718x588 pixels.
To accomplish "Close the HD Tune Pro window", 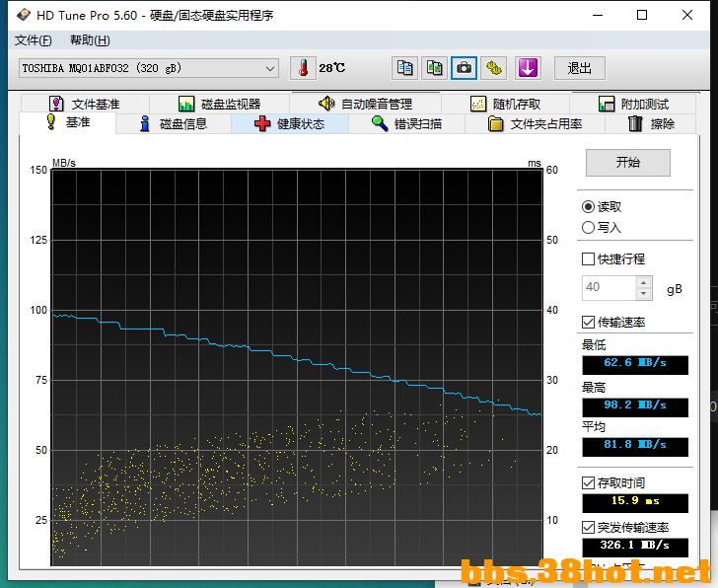I will click(686, 15).
